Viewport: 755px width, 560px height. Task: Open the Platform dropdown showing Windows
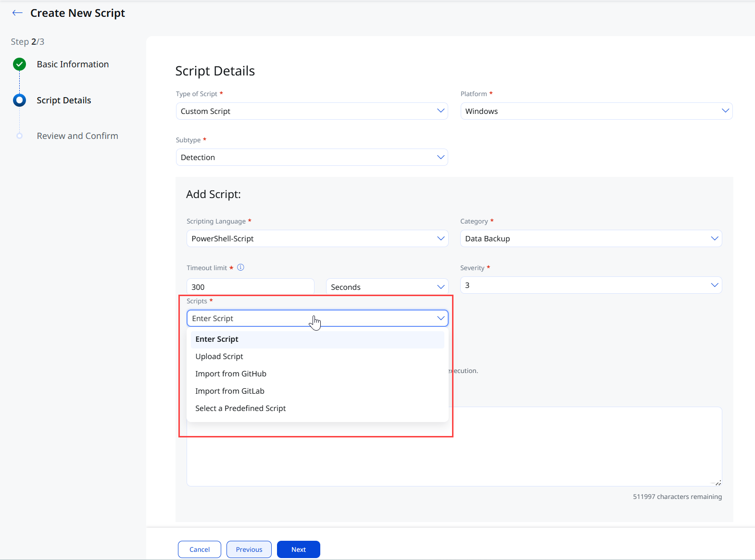(x=596, y=111)
